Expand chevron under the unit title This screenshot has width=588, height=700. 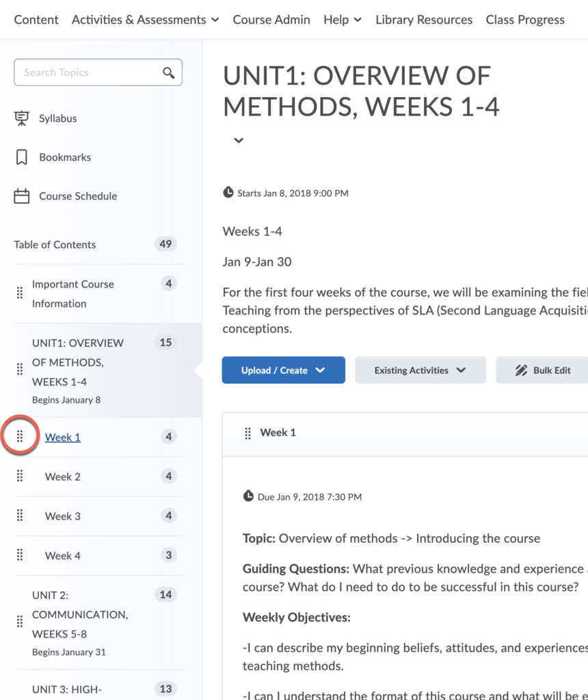tap(238, 141)
